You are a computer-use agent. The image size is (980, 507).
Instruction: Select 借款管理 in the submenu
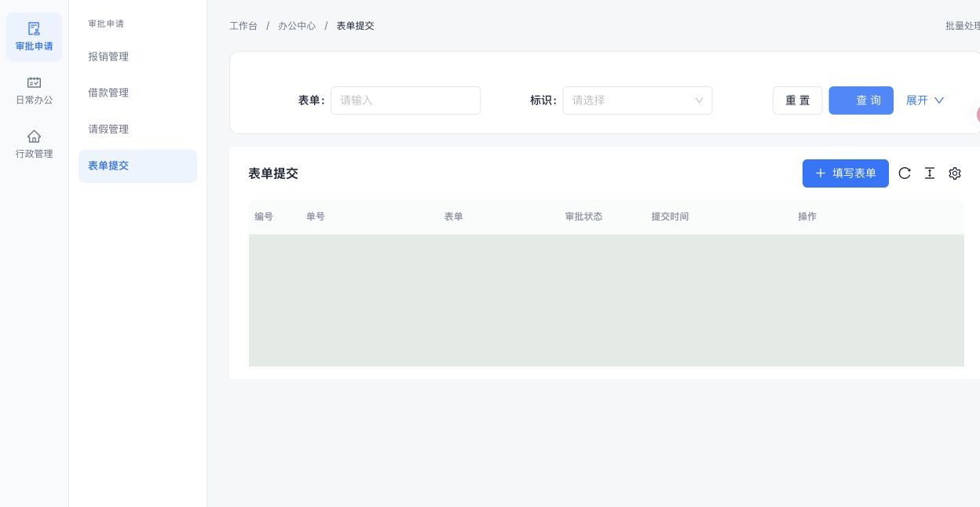137,93
